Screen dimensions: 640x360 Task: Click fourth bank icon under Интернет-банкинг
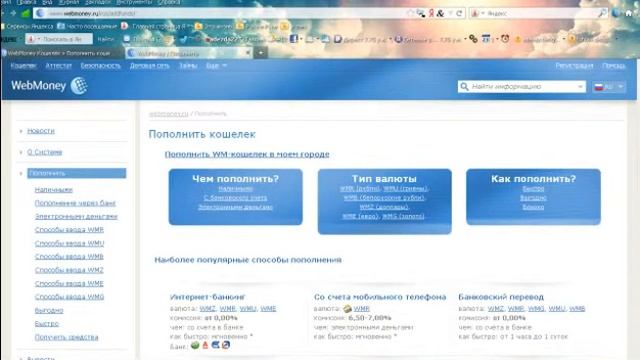coord(226,345)
